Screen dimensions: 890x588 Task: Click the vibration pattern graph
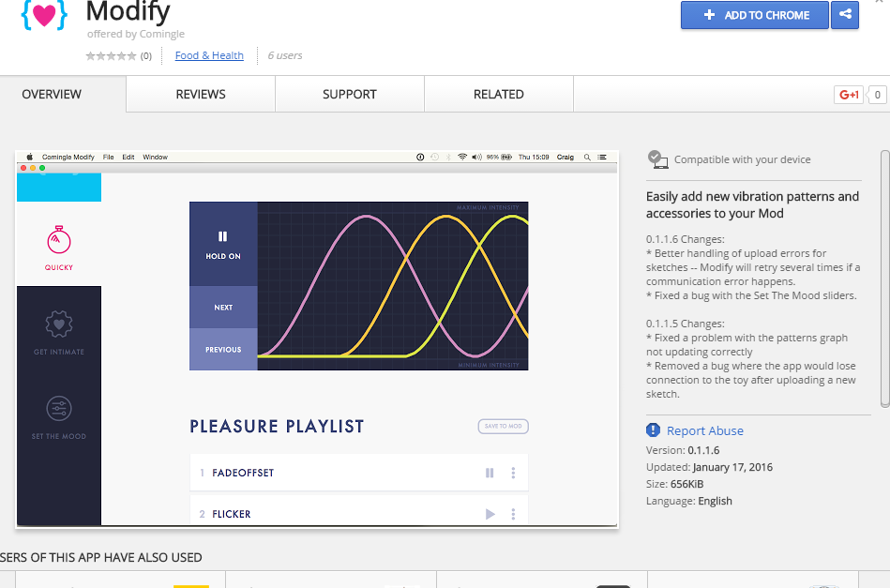pos(393,286)
